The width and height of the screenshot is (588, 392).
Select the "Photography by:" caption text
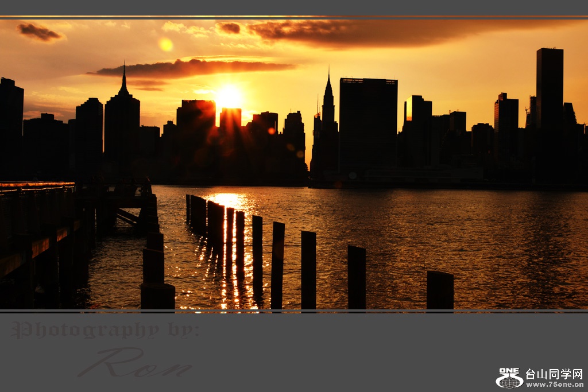pyautogui.click(x=105, y=331)
